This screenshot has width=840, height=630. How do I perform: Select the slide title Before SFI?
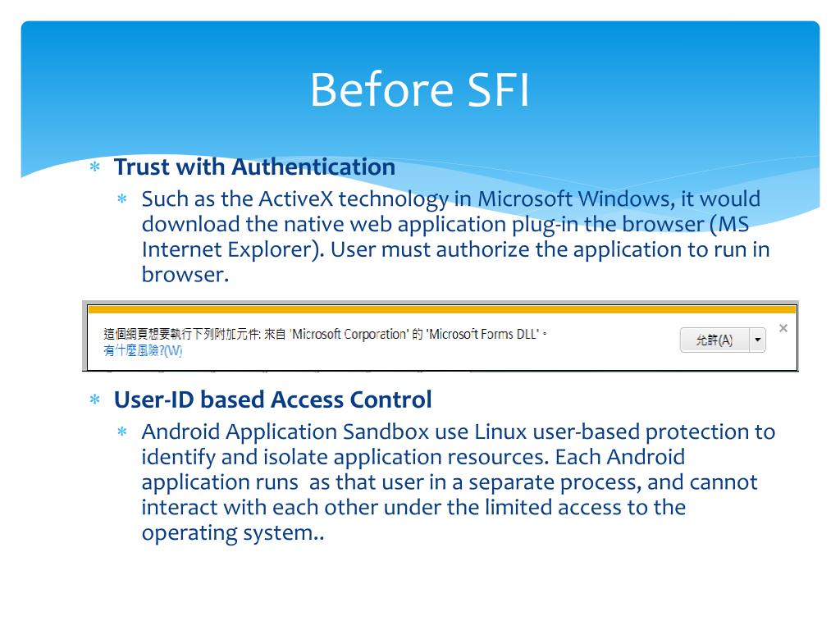coord(419,89)
